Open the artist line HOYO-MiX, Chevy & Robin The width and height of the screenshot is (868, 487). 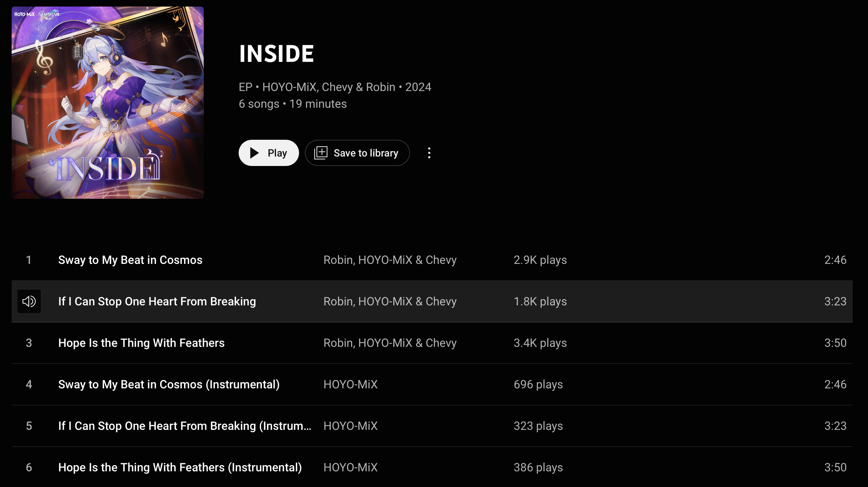(x=328, y=87)
